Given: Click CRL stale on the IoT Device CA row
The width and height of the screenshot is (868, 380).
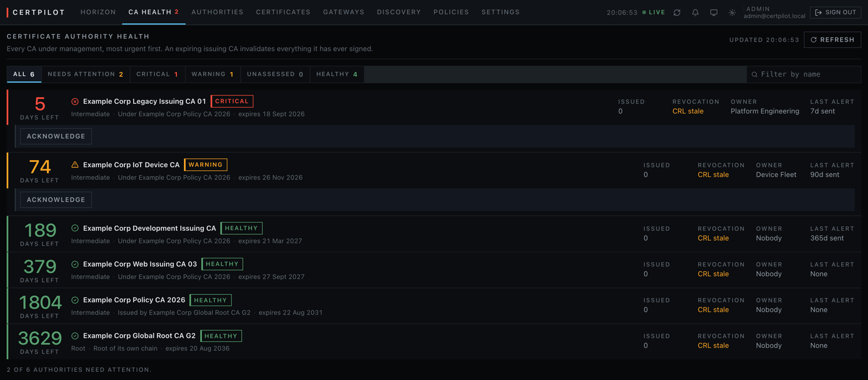Looking at the screenshot, I should [713, 175].
